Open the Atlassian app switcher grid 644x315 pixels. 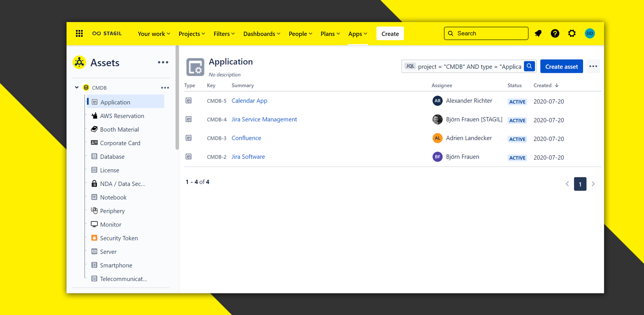pyautogui.click(x=79, y=33)
